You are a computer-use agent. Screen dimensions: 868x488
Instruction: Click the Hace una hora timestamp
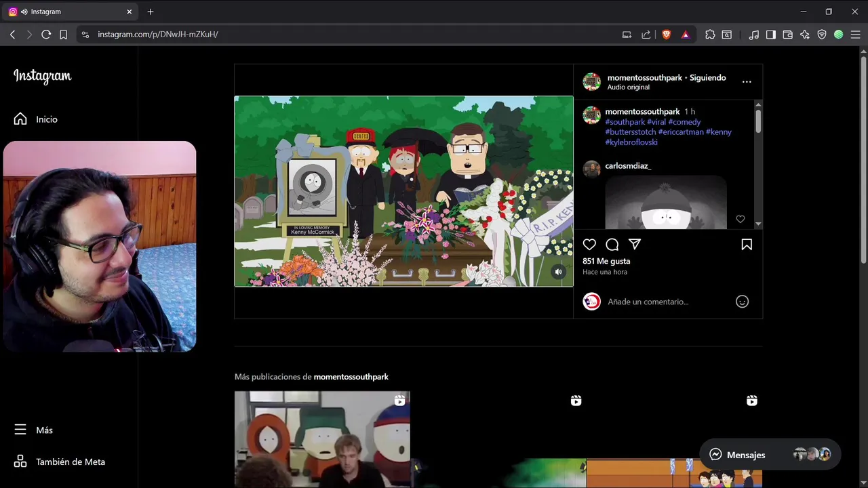click(x=605, y=272)
